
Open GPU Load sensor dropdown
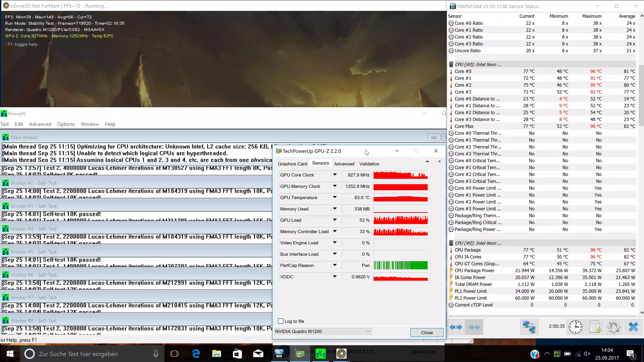335,220
